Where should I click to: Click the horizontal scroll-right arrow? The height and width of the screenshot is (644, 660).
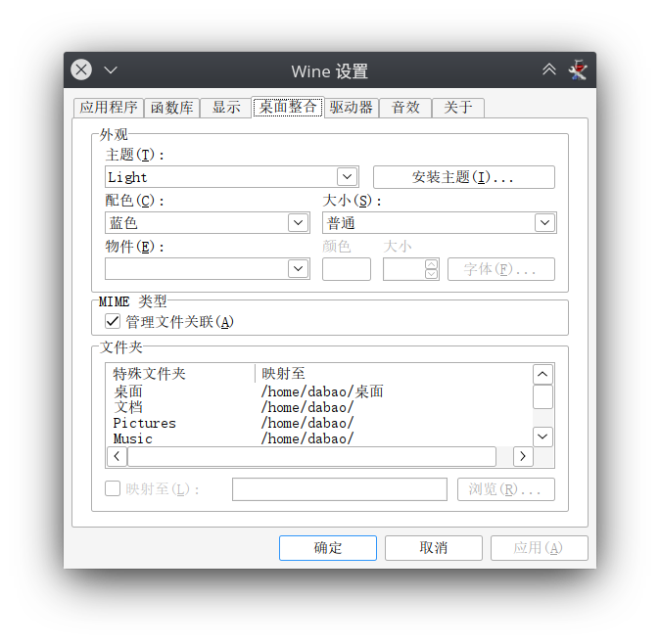click(x=523, y=456)
